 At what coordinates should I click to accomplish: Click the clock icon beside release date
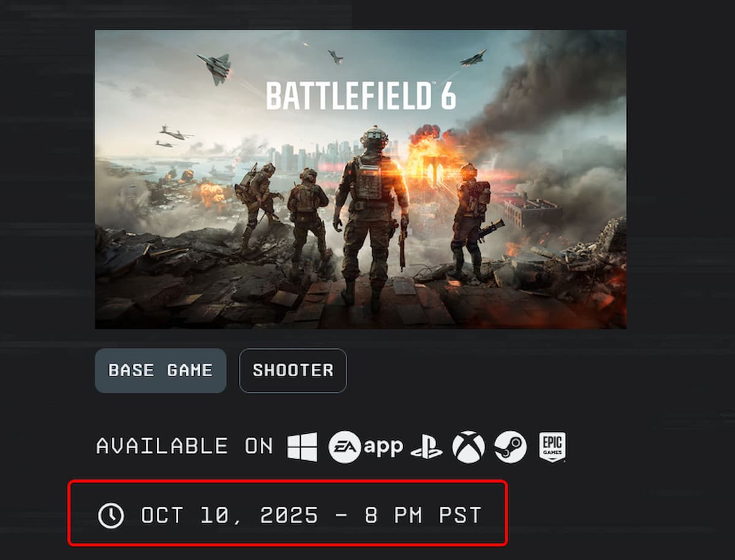[x=111, y=515]
